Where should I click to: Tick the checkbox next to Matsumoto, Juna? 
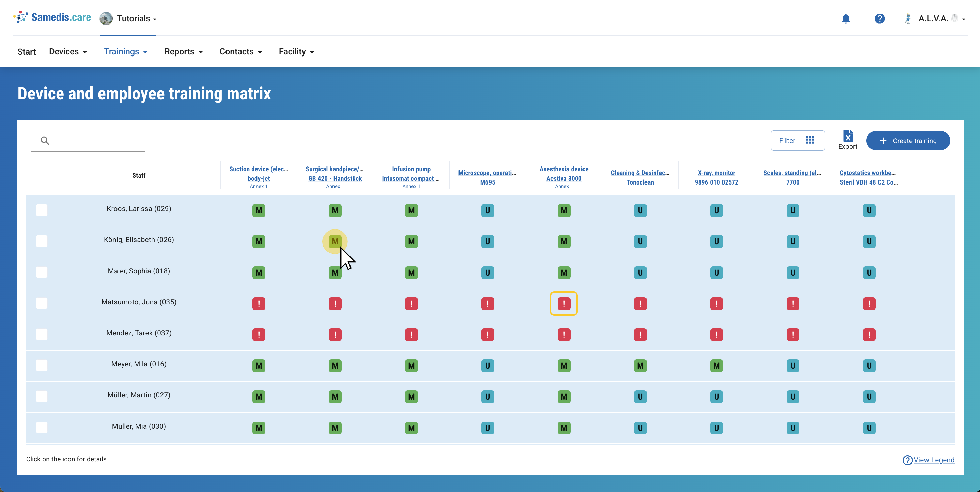[x=42, y=303]
